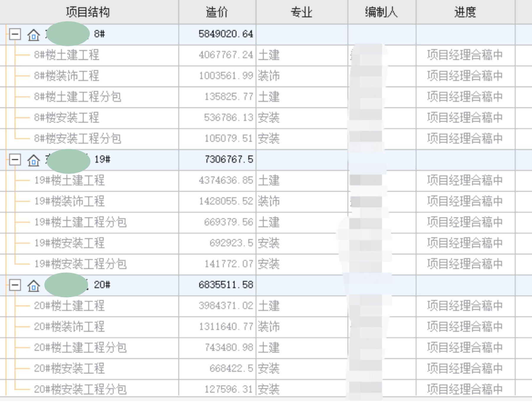The width and height of the screenshot is (532, 402).
Task: Select 20#楼安装工程 tree row
Action: coord(69,368)
